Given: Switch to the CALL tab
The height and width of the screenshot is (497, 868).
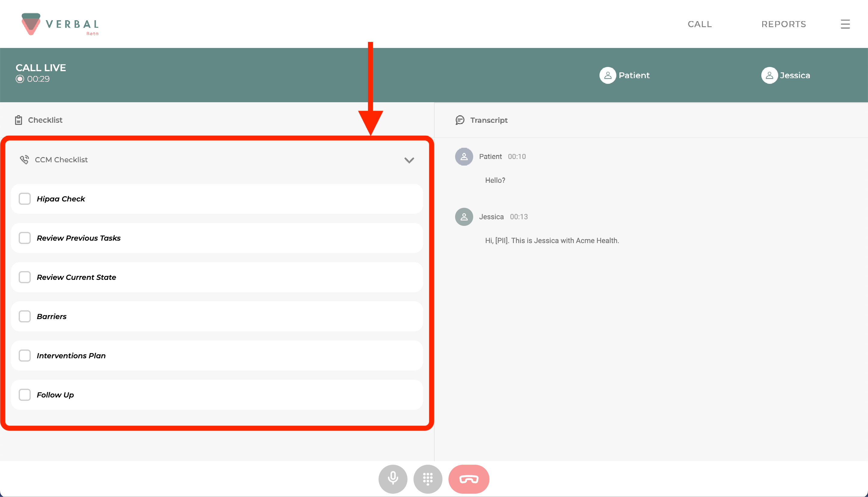Looking at the screenshot, I should pos(700,24).
